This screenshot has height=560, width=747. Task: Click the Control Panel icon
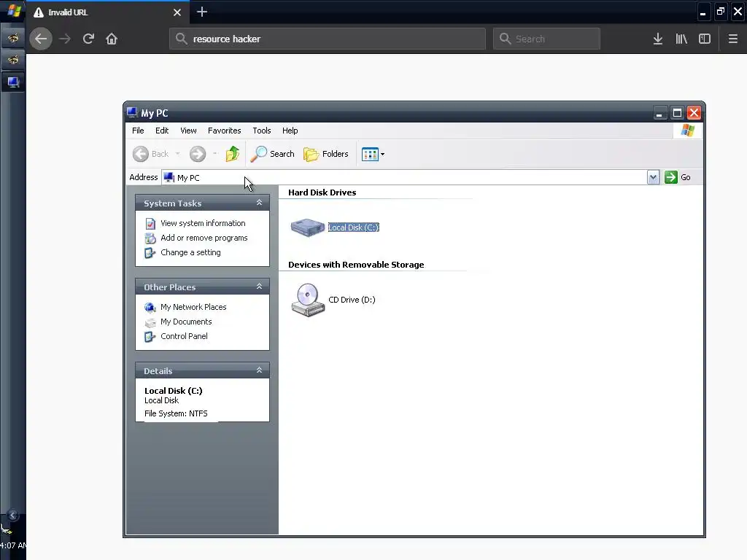point(150,337)
